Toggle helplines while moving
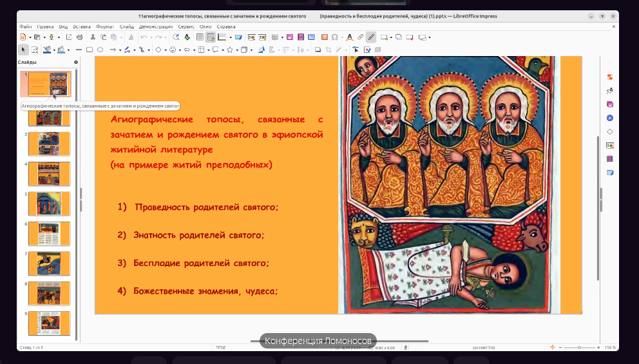Viewport: 639px width, 364px height. [222, 37]
